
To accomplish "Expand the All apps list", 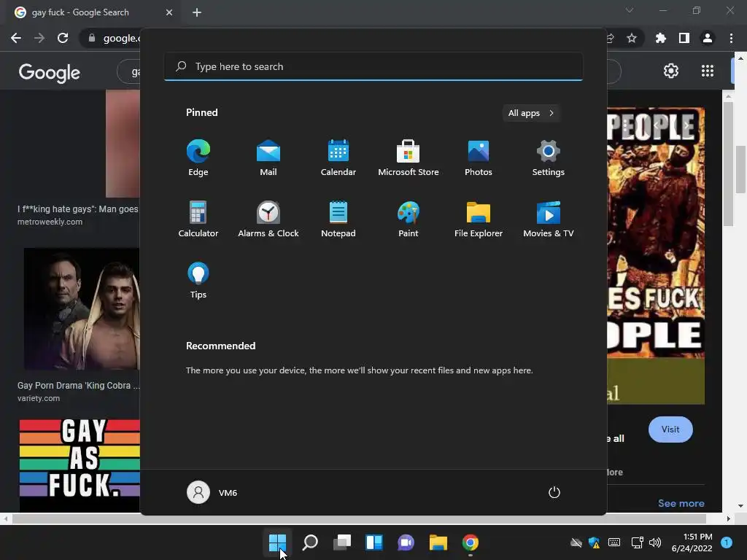I will [x=531, y=113].
